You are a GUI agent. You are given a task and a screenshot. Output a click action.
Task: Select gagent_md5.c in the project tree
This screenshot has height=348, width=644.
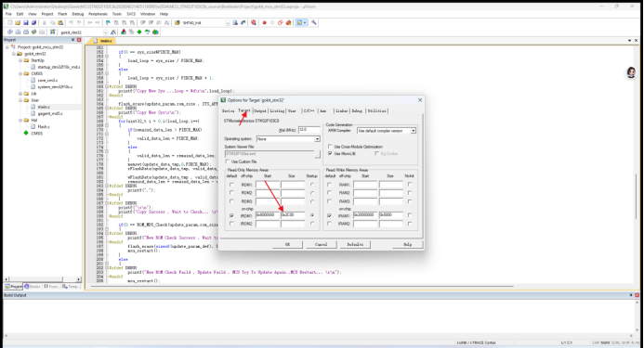[x=50, y=113]
